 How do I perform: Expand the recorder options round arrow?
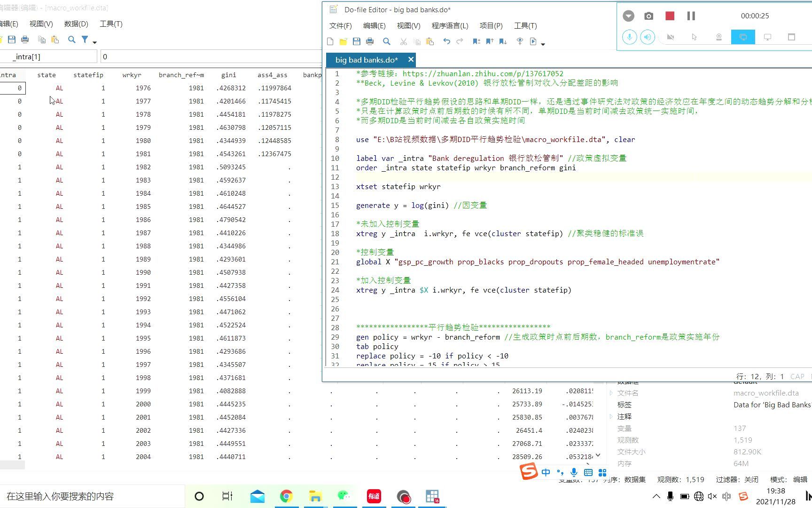click(x=628, y=16)
